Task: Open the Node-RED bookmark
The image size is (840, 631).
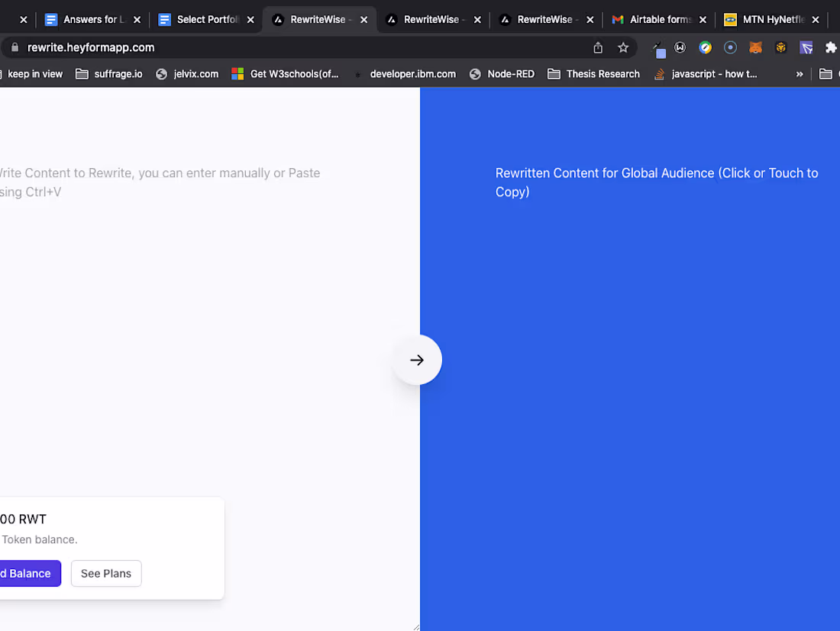Action: click(x=502, y=74)
